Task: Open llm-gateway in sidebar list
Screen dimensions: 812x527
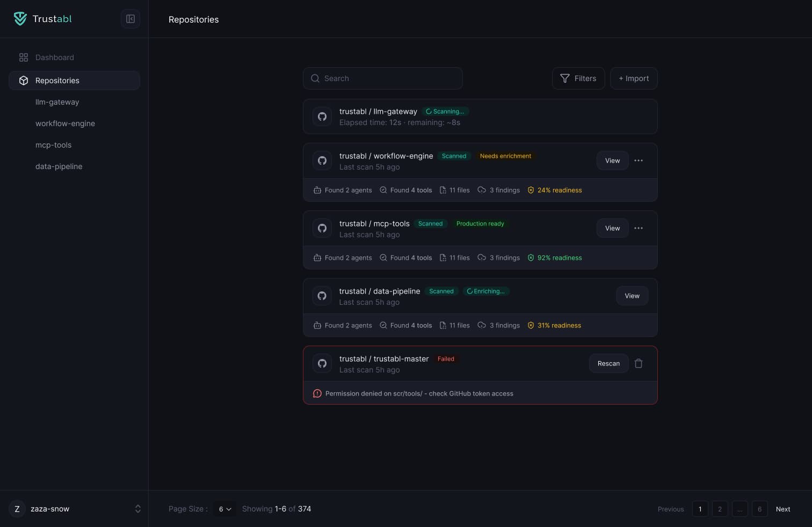Action: pyautogui.click(x=57, y=102)
